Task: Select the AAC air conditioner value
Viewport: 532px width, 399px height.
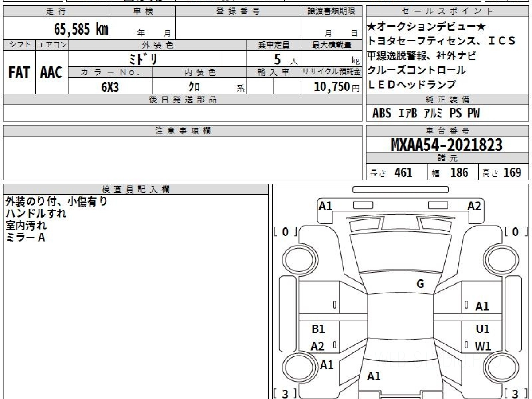Action: 51,73
